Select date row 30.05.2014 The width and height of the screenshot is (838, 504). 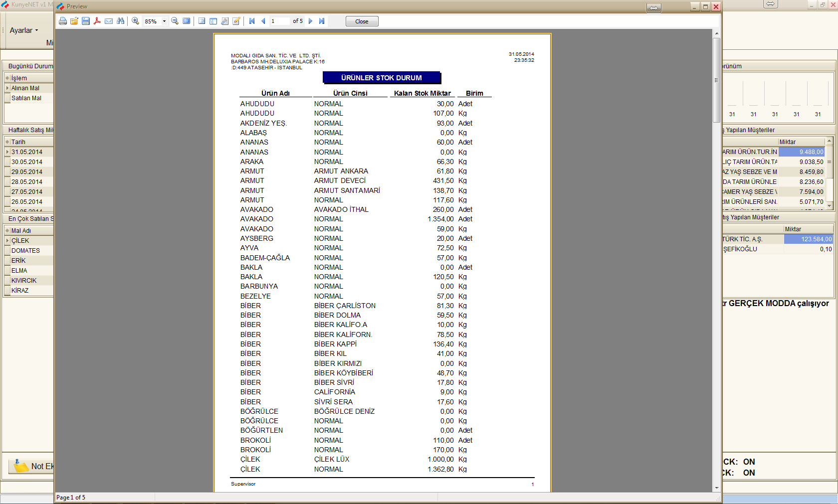point(29,162)
